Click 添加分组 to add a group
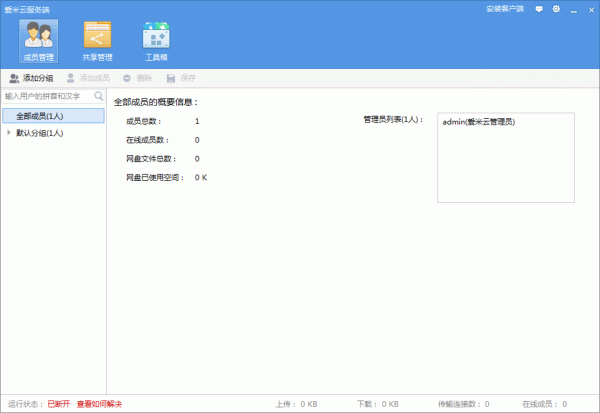The image size is (600, 413). (31, 78)
